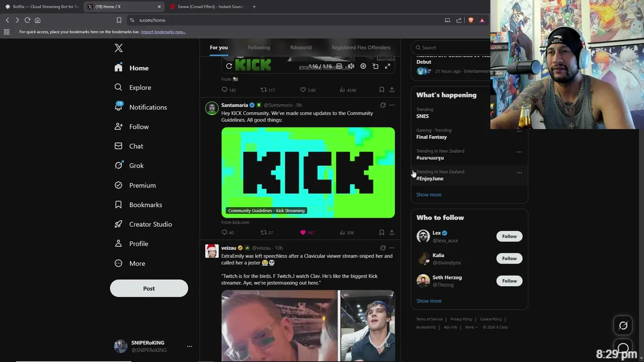Open a new browser tab
This screenshot has height=362, width=644.
point(254,7)
